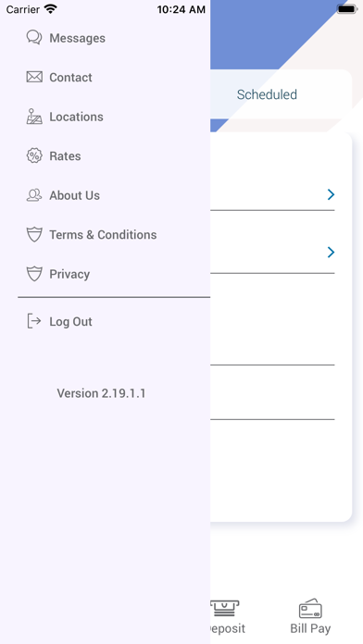Open the Rates menu entry
363x644 pixels.
(x=65, y=156)
